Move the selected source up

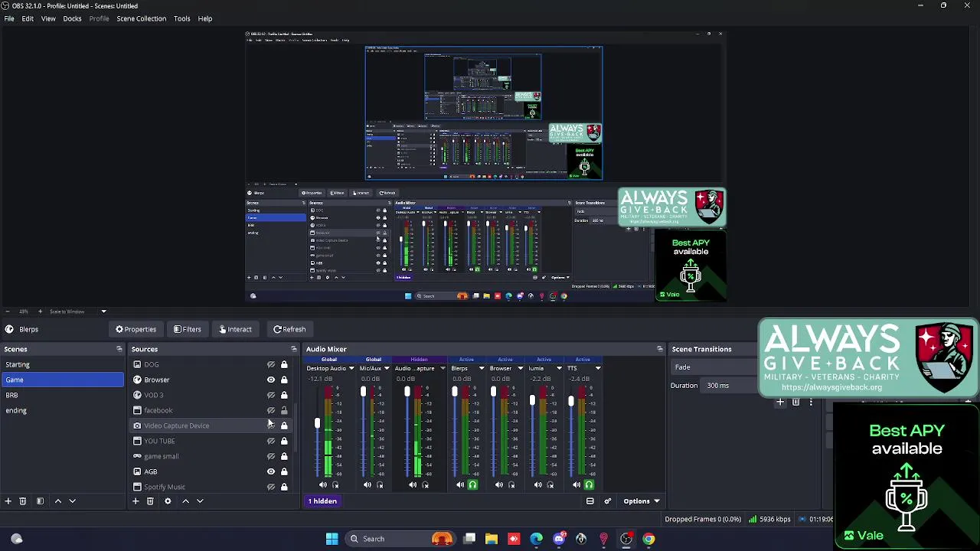click(185, 501)
